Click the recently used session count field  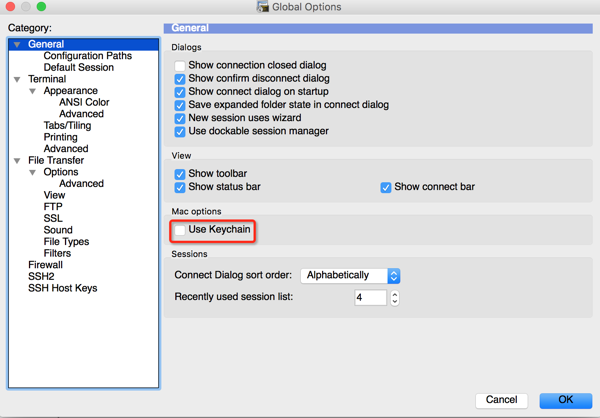click(370, 298)
